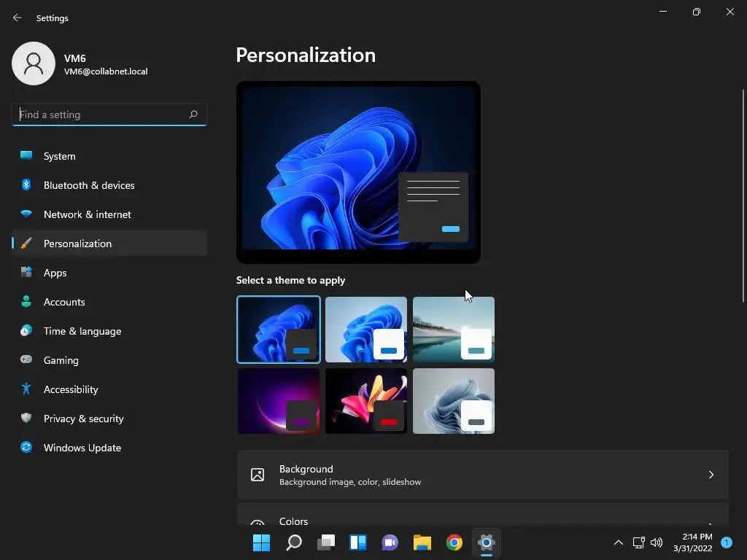Click the System monitor icon in the sidebar
This screenshot has height=560, width=747.
(26, 156)
